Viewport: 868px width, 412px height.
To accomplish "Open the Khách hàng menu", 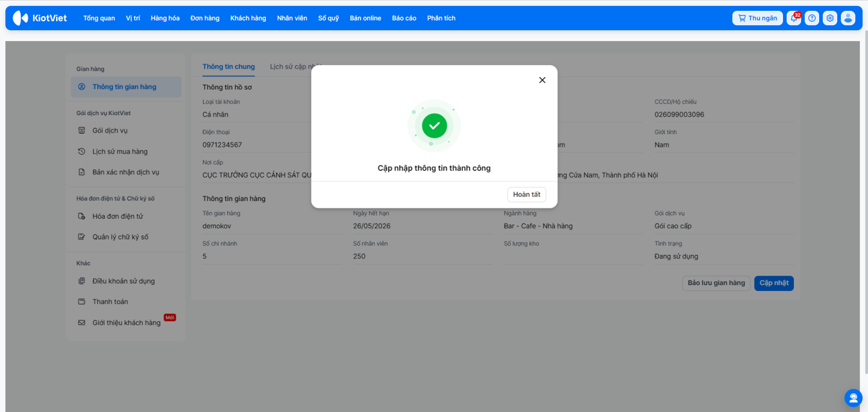I will click(x=248, y=18).
